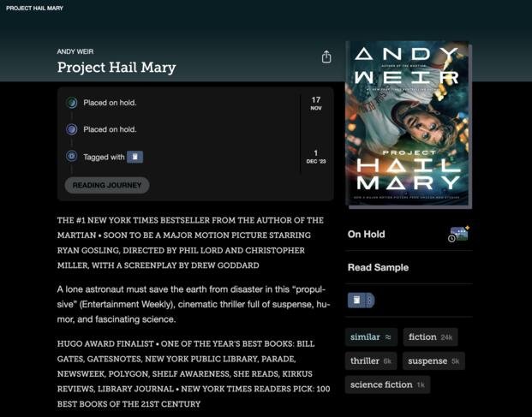Click the Andy Weir author link

pos(75,51)
